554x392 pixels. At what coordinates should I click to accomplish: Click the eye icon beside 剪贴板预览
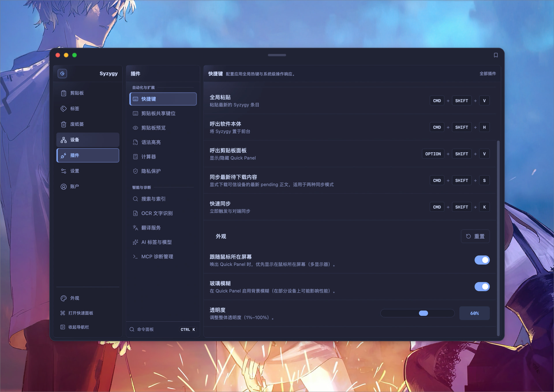pos(135,128)
